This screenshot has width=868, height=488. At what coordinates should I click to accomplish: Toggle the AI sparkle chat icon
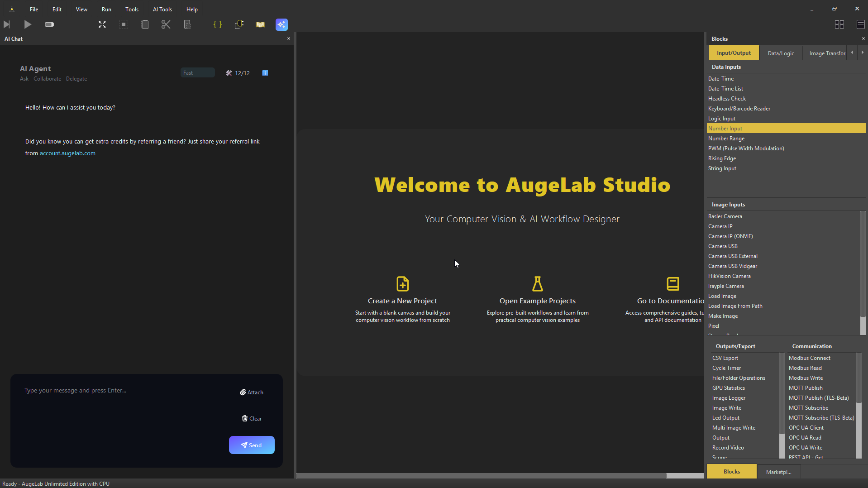click(281, 24)
